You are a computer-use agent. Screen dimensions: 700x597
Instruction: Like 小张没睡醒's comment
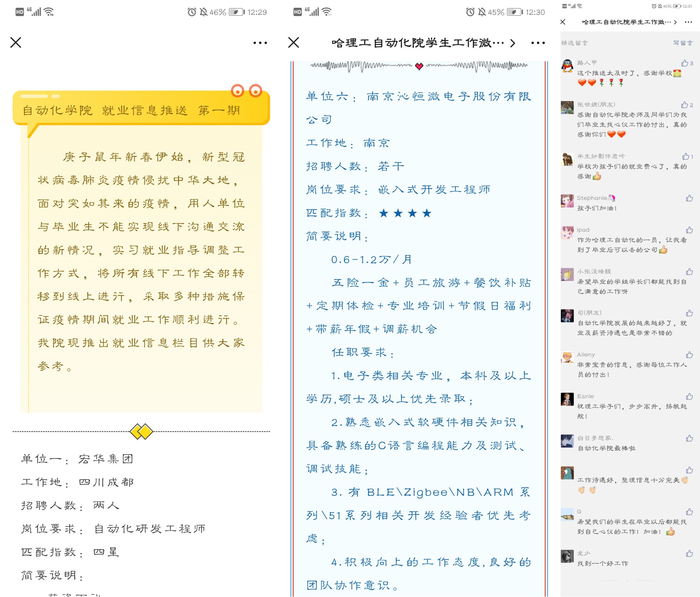tap(689, 272)
